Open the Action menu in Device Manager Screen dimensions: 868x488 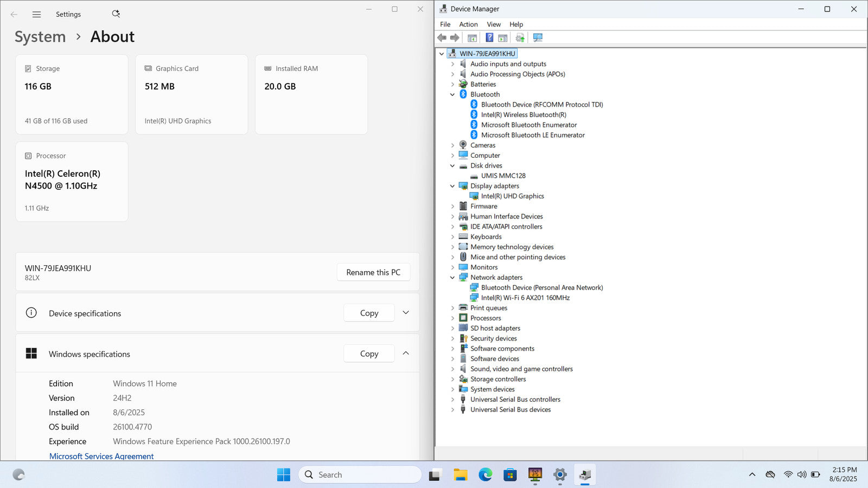coord(468,24)
